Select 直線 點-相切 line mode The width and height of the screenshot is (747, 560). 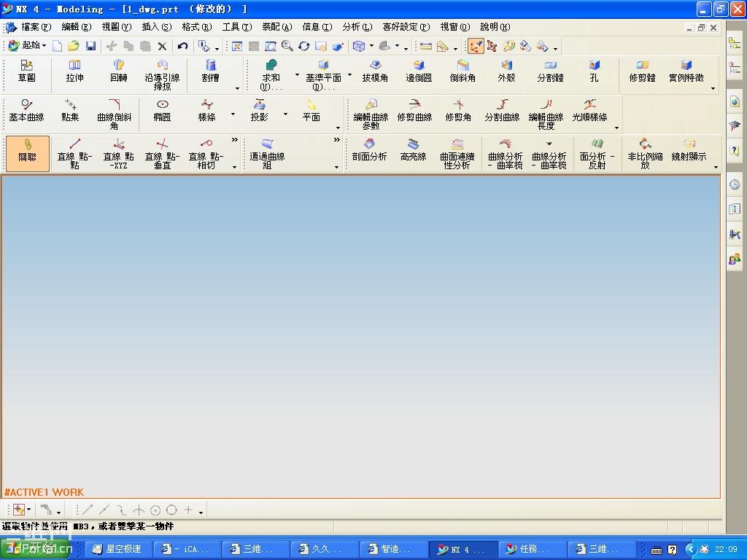click(x=206, y=155)
